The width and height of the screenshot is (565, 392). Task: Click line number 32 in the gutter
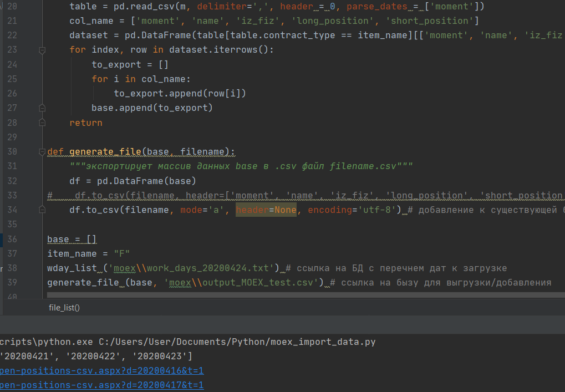point(12,181)
